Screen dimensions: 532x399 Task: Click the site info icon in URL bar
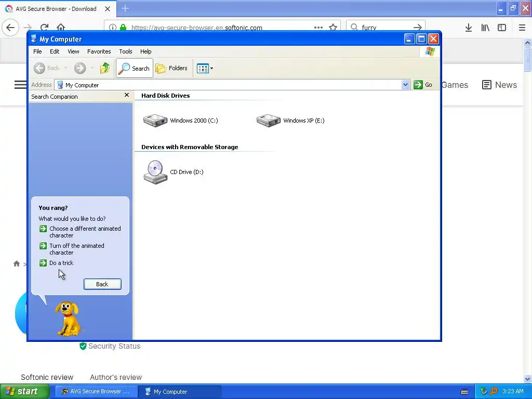click(113, 28)
